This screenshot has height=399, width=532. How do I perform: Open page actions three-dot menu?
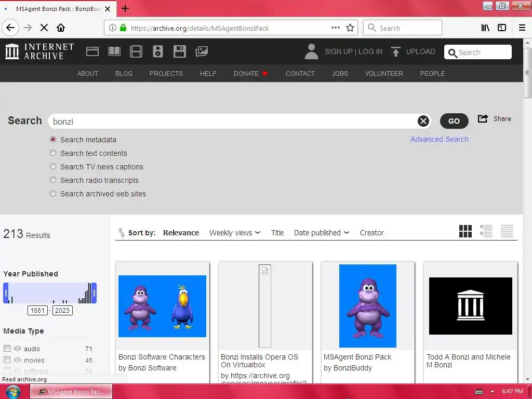pos(335,28)
